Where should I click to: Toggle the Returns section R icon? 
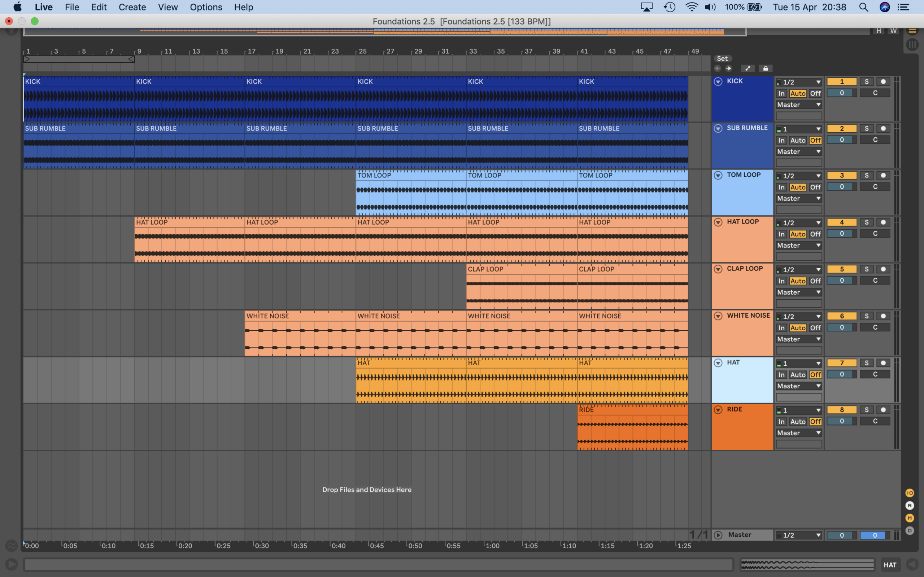click(x=910, y=506)
